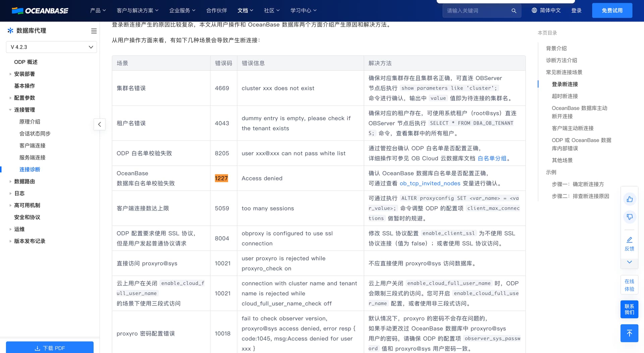
Task: Follow the 白名单分组 link
Action: click(492, 158)
